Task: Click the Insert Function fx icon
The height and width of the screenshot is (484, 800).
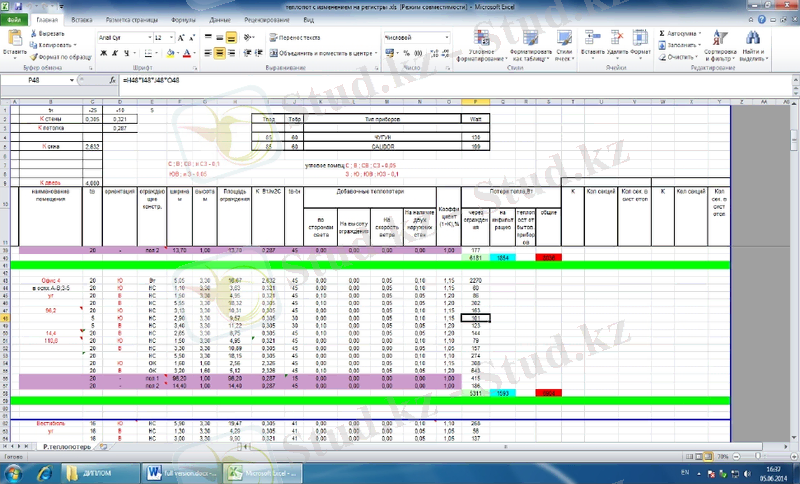Action: click(114, 79)
